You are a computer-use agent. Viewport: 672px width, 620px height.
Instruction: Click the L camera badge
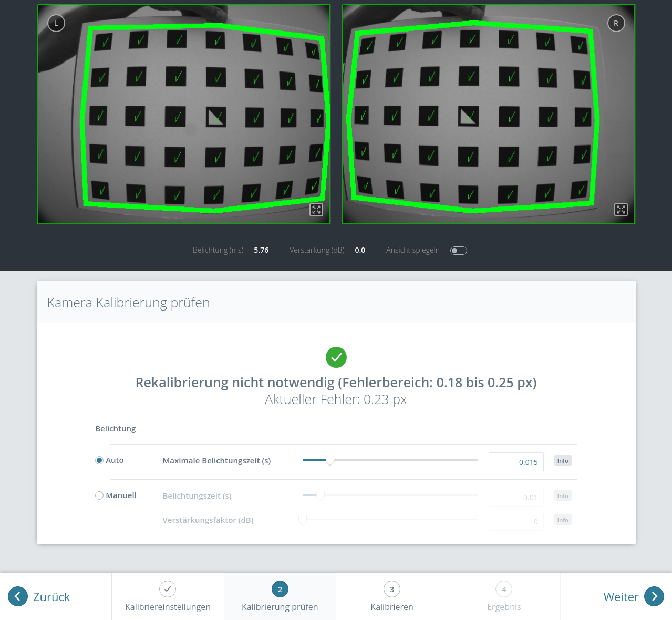coord(56,23)
